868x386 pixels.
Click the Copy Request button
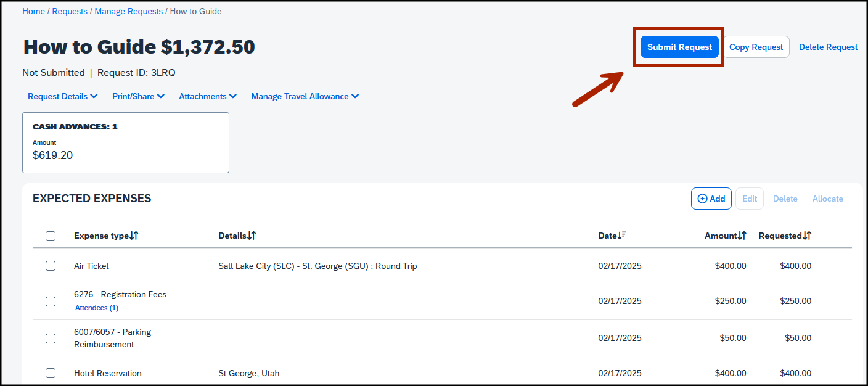(x=756, y=47)
